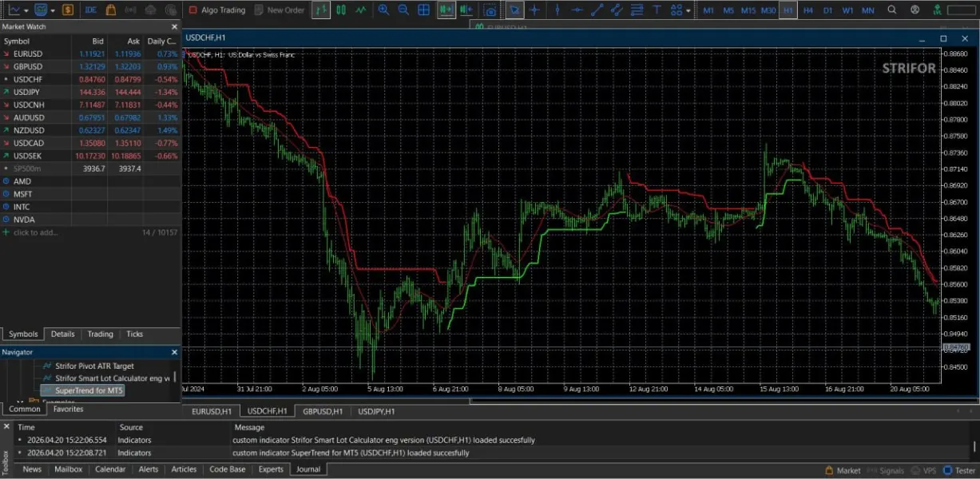
Task: Switch chart to candlesticks view
Action: tap(341, 10)
